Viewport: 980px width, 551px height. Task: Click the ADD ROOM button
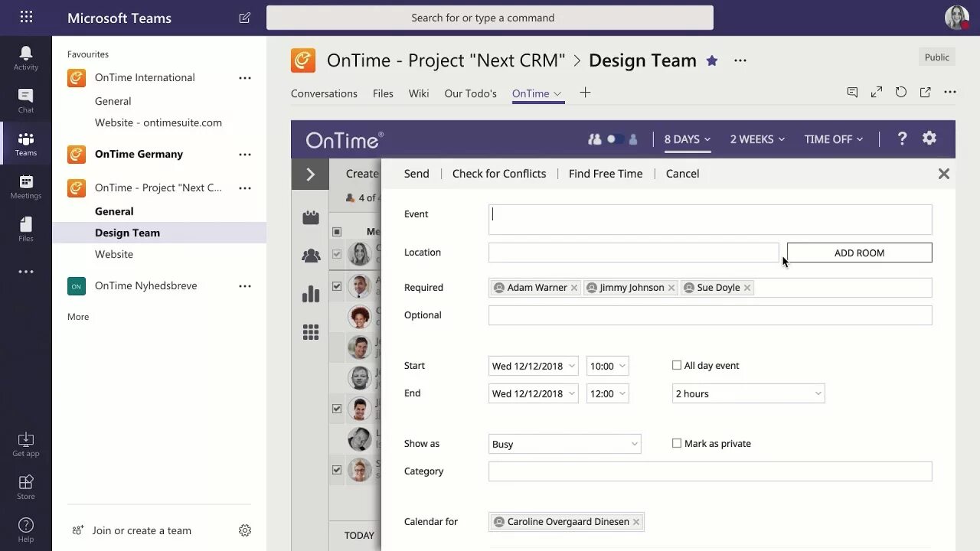(859, 253)
